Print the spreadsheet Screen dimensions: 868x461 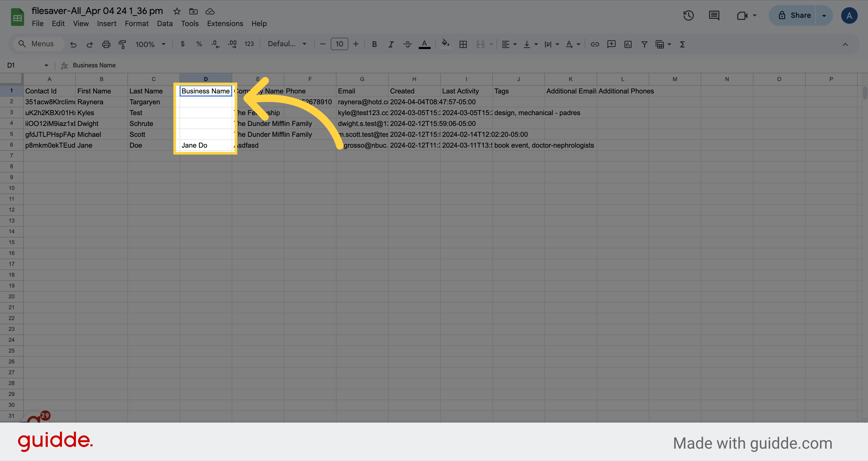[106, 44]
